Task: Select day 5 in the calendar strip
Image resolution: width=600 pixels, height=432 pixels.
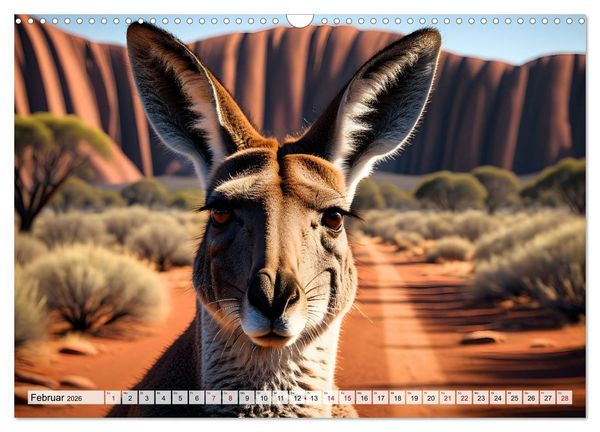Action: 180,398
